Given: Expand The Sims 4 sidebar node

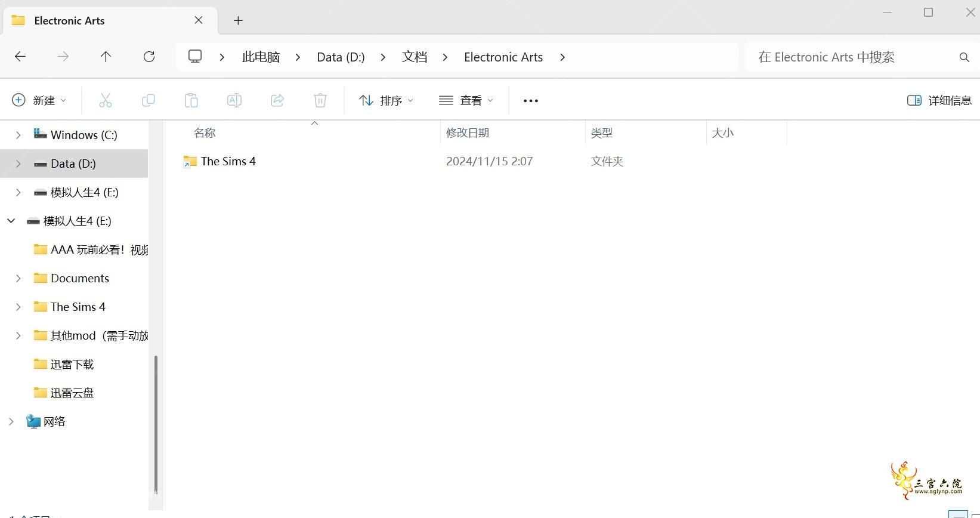Looking at the screenshot, I should [18, 307].
